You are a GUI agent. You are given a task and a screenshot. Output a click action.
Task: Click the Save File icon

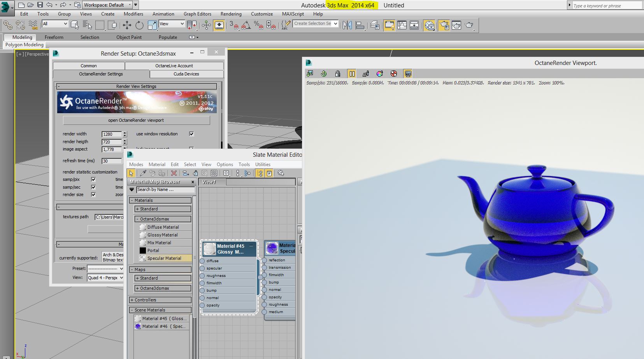coord(40,5)
